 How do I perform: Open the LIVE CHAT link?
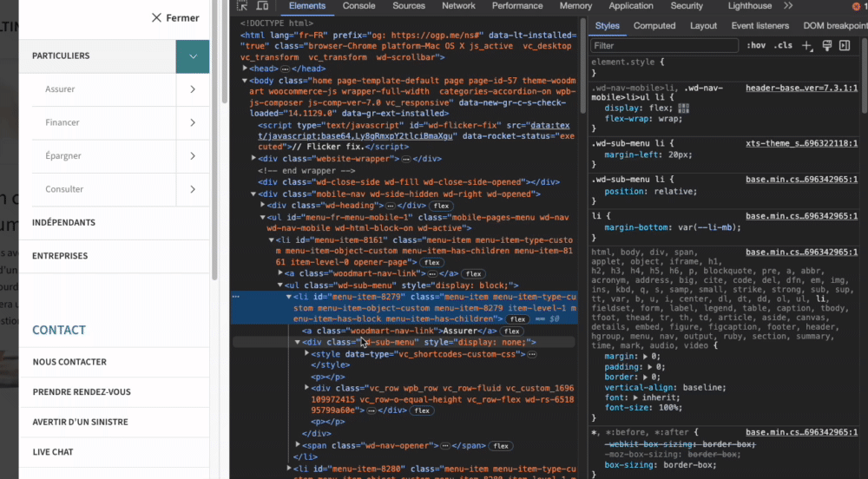[53, 452]
